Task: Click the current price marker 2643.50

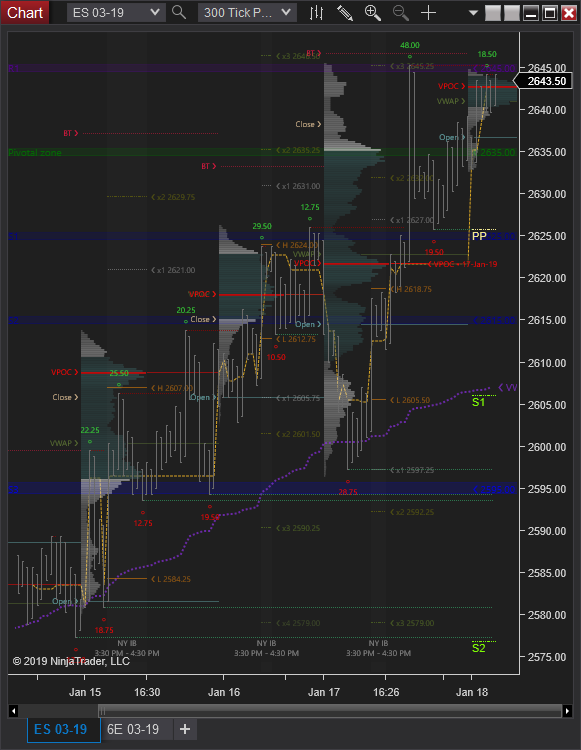Action: pos(543,81)
